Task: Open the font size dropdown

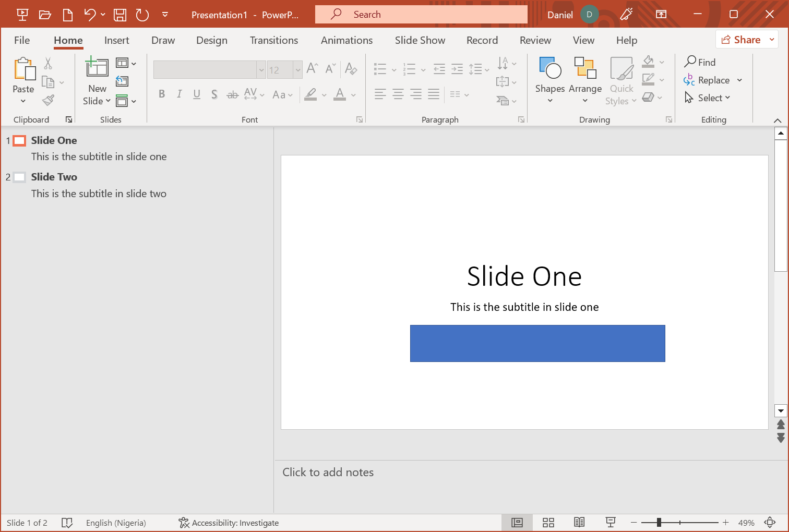Action: [x=297, y=70]
